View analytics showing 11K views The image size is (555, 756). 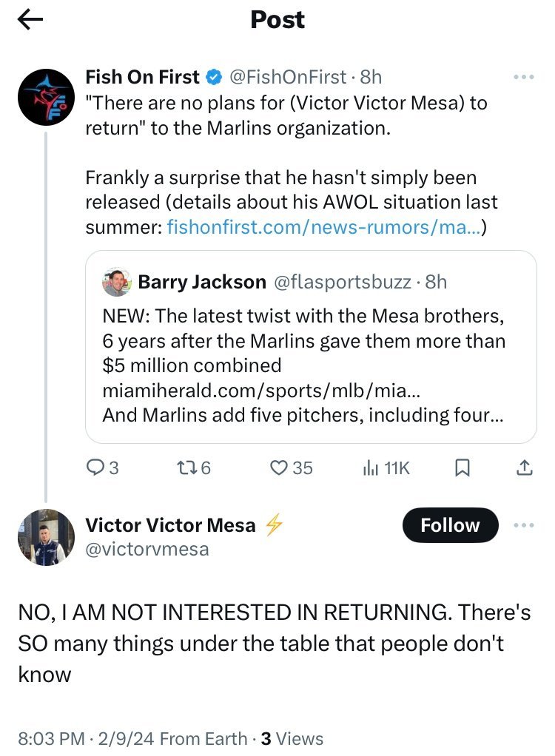coord(386,468)
